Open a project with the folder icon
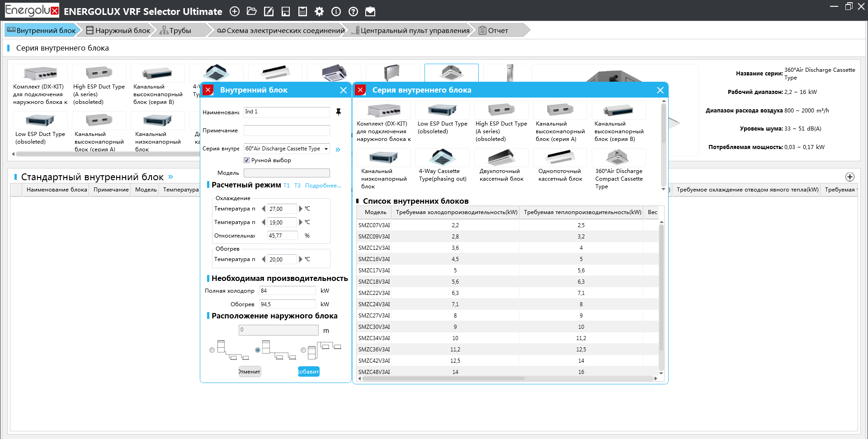This screenshot has height=439, width=868. [x=252, y=12]
